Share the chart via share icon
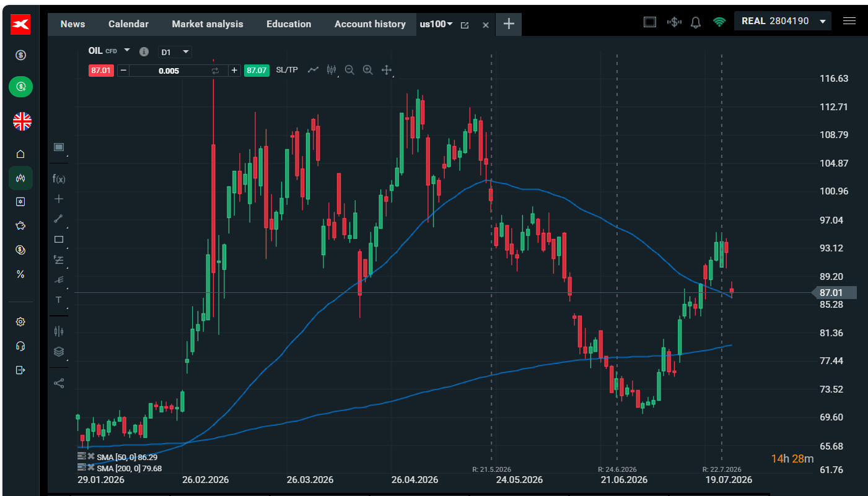 (59, 383)
